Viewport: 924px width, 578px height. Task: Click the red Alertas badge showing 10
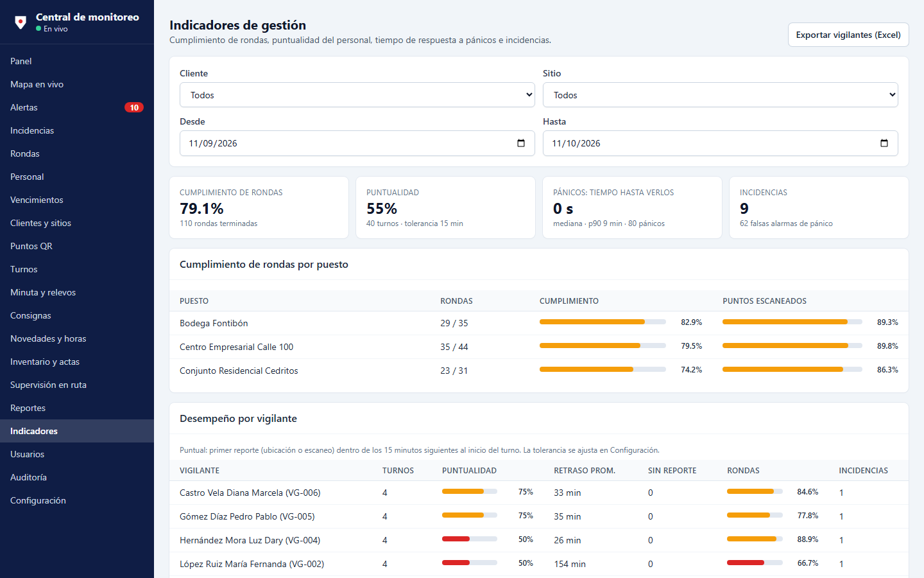click(x=134, y=107)
